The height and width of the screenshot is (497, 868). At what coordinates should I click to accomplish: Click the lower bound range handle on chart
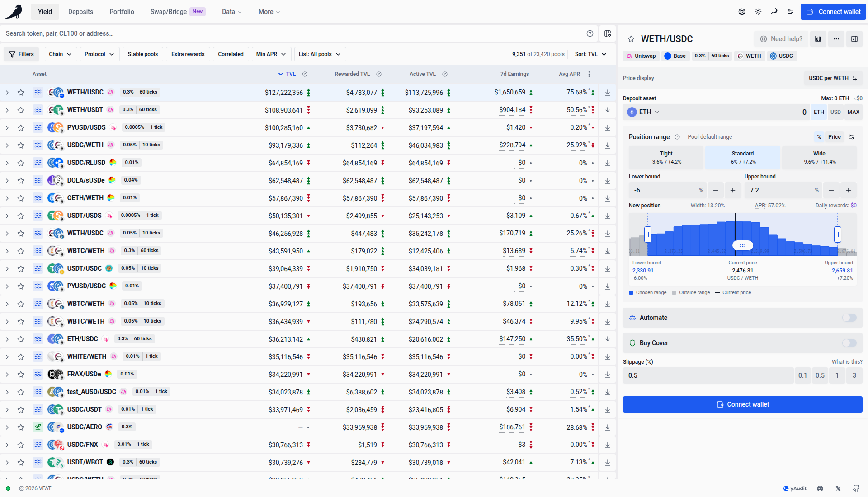click(648, 234)
